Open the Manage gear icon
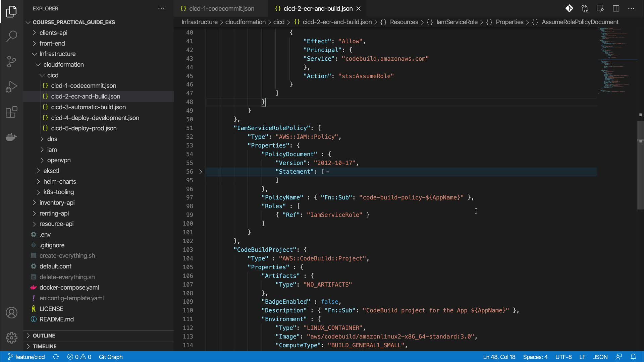This screenshot has width=644, height=362. pos(11,338)
